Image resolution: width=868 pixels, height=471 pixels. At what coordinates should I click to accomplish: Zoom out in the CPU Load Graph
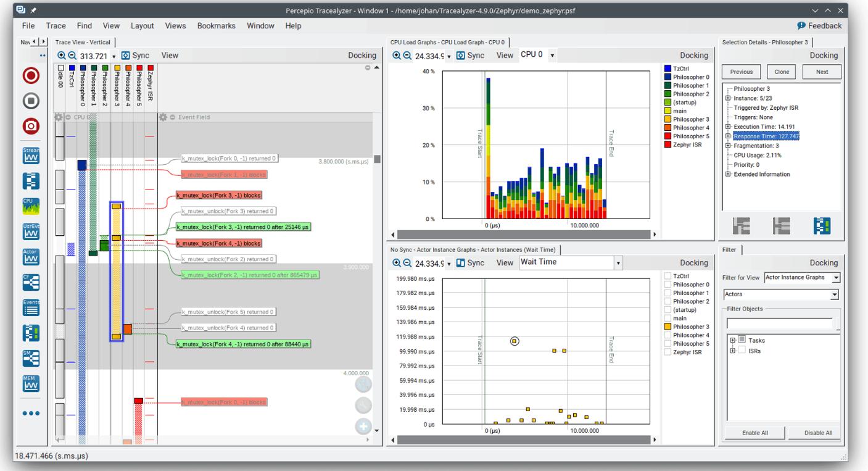407,56
